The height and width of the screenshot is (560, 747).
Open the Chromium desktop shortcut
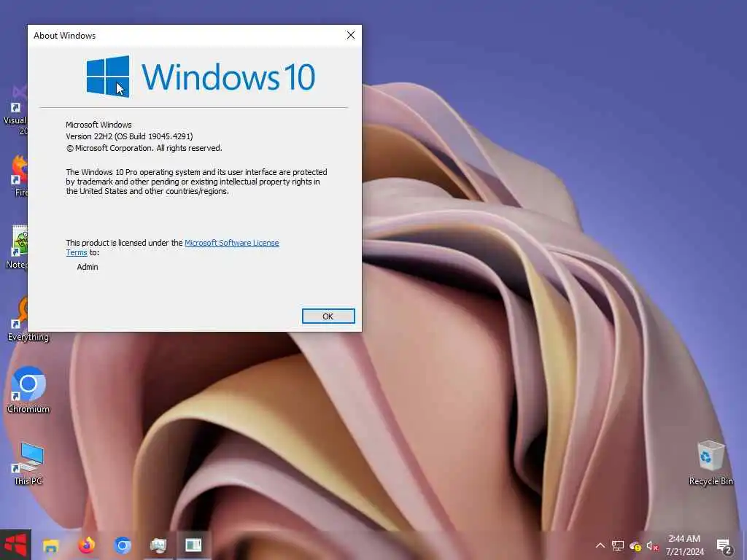[x=28, y=390]
